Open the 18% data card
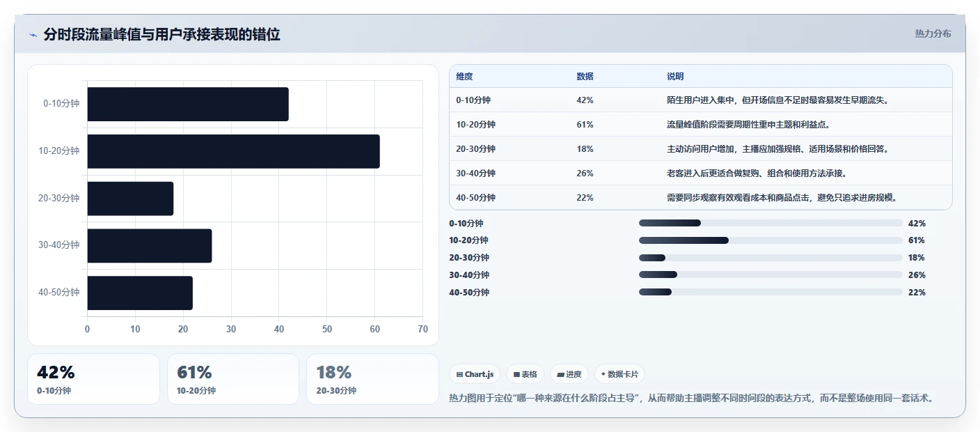 372,379
